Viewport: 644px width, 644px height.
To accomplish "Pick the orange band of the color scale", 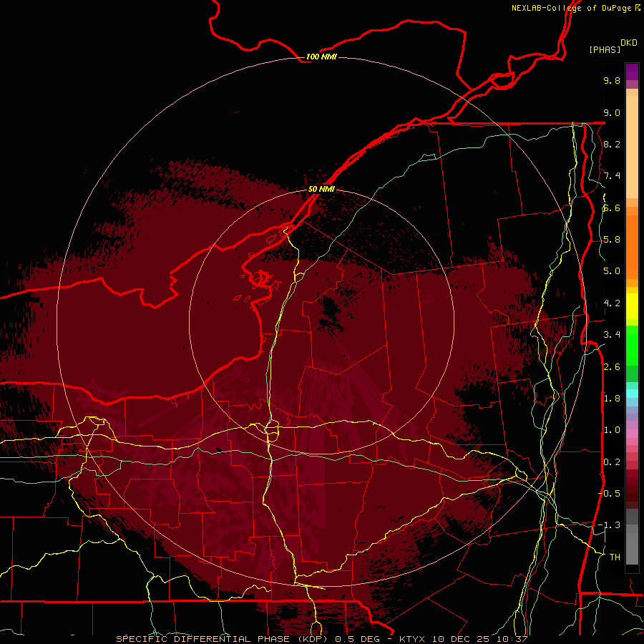I will (632, 248).
